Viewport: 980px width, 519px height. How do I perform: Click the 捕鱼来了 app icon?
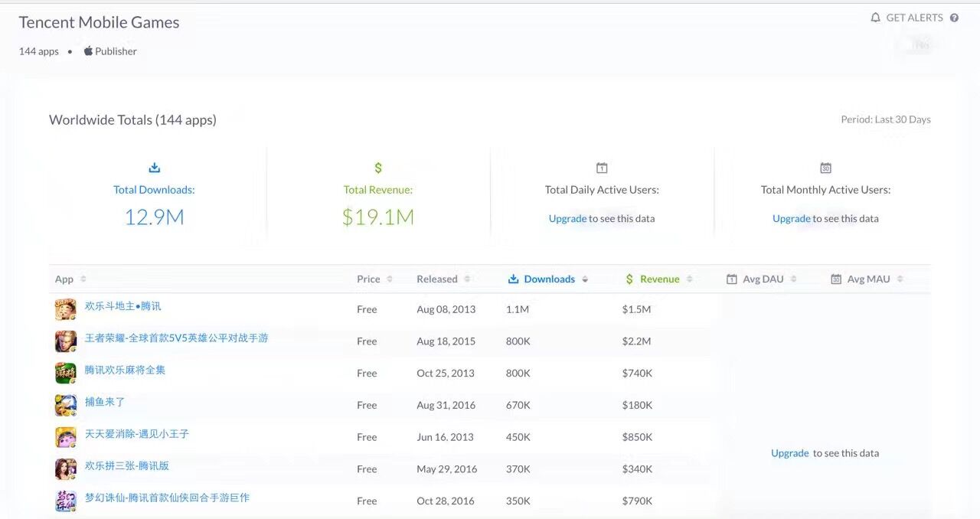click(x=66, y=405)
